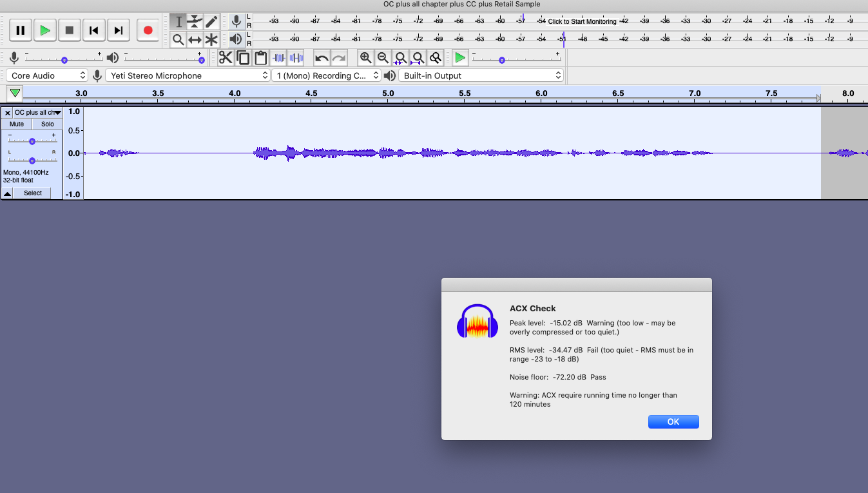Open the Built-in Output device dropdown
Viewport: 868px width, 493px height.
click(x=481, y=75)
